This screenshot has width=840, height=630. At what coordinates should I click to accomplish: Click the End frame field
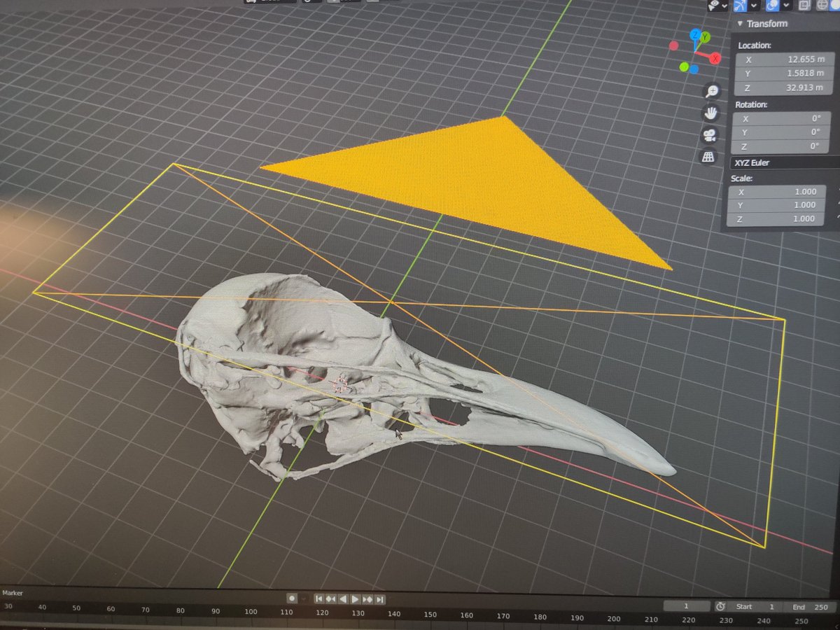point(810,607)
